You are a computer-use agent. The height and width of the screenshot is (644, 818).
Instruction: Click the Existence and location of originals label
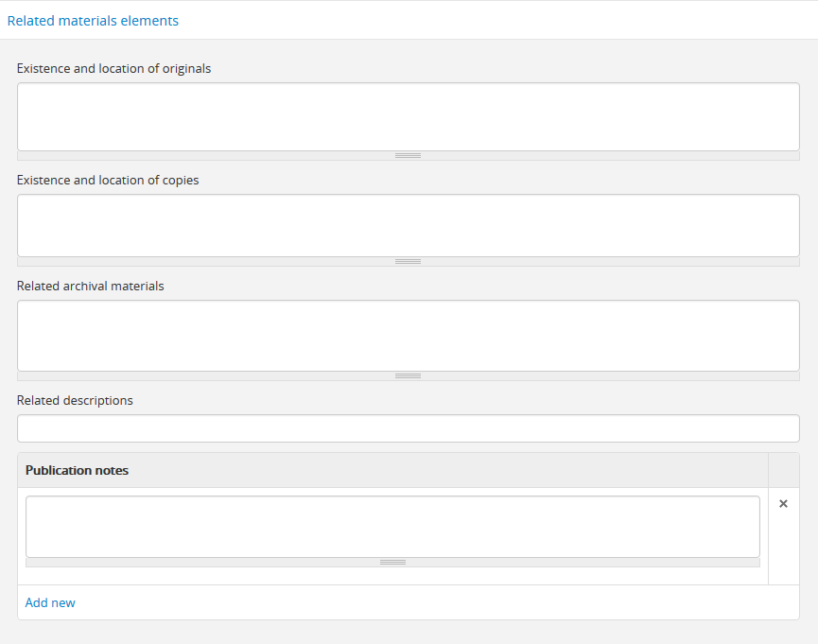(113, 68)
